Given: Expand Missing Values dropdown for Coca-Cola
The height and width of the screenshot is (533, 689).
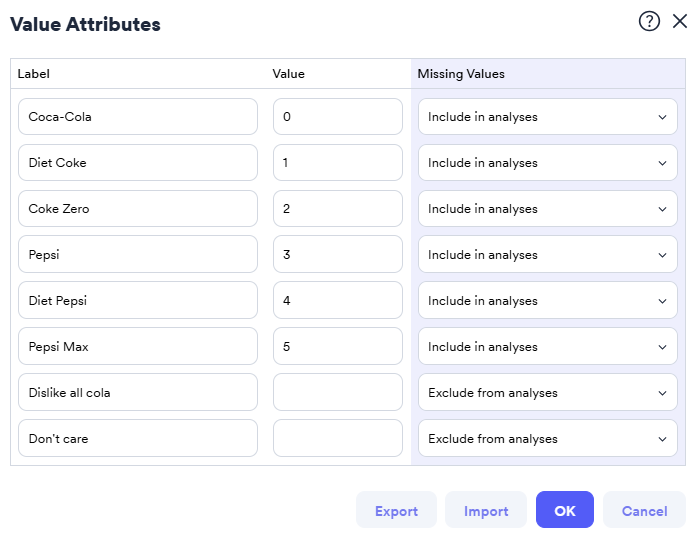Looking at the screenshot, I should tap(547, 117).
